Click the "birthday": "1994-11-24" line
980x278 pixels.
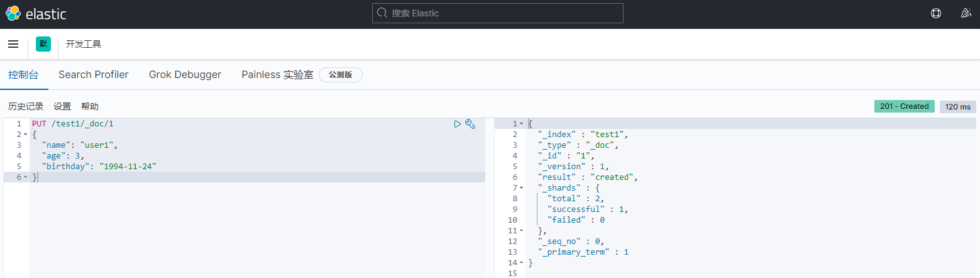[99, 167]
